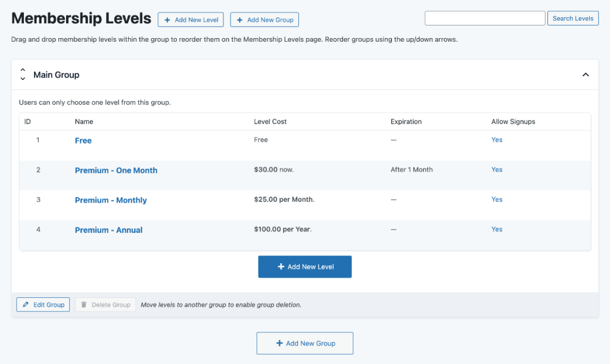The width and height of the screenshot is (610, 364).
Task: Click Yes signup link for Free level
Action: click(497, 140)
